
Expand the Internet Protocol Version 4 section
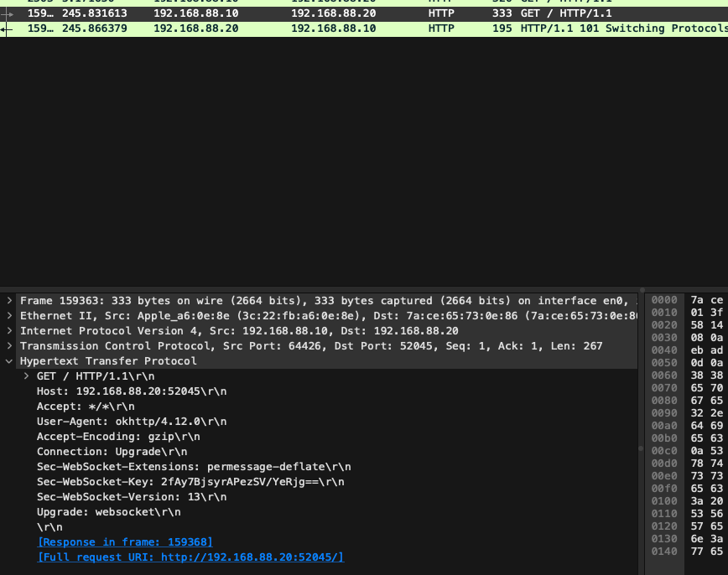coord(9,330)
